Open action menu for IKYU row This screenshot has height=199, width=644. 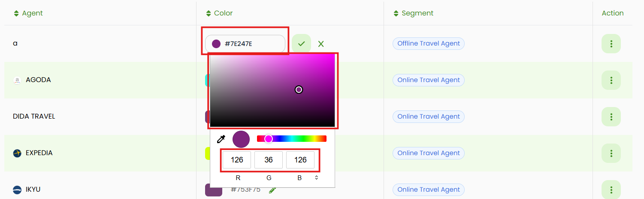tap(611, 190)
